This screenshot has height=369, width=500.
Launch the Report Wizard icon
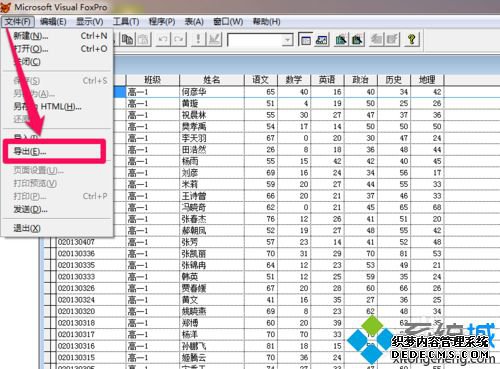coord(357,40)
